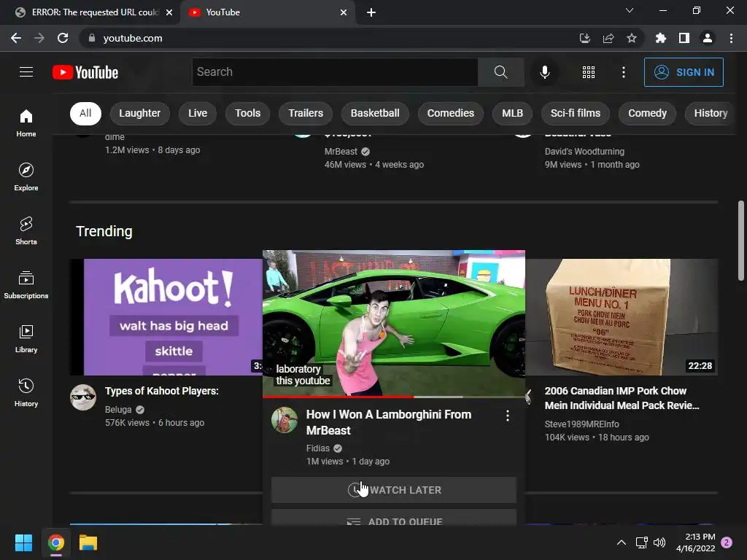Click install app icon in address bar
The image size is (747, 560).
coord(584,38)
